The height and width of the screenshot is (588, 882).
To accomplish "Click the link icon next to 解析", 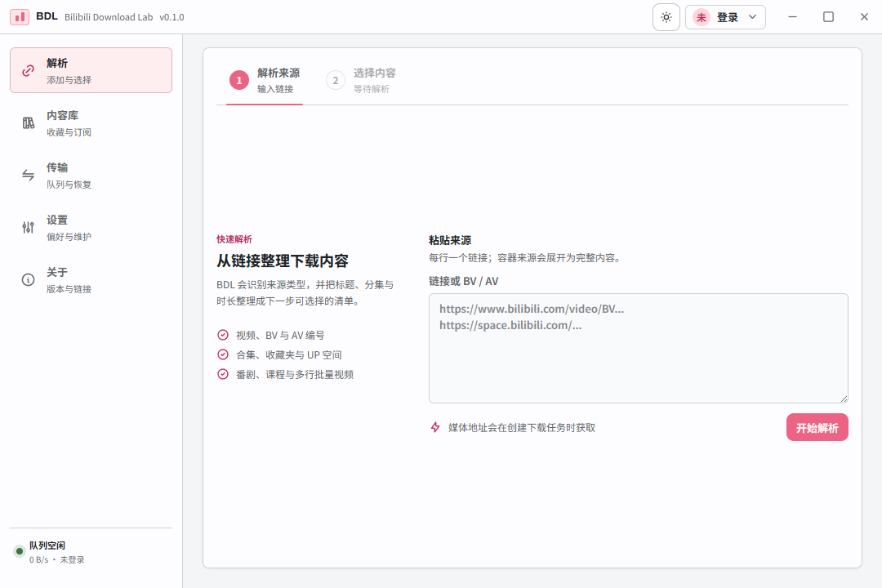I will pyautogui.click(x=28, y=71).
